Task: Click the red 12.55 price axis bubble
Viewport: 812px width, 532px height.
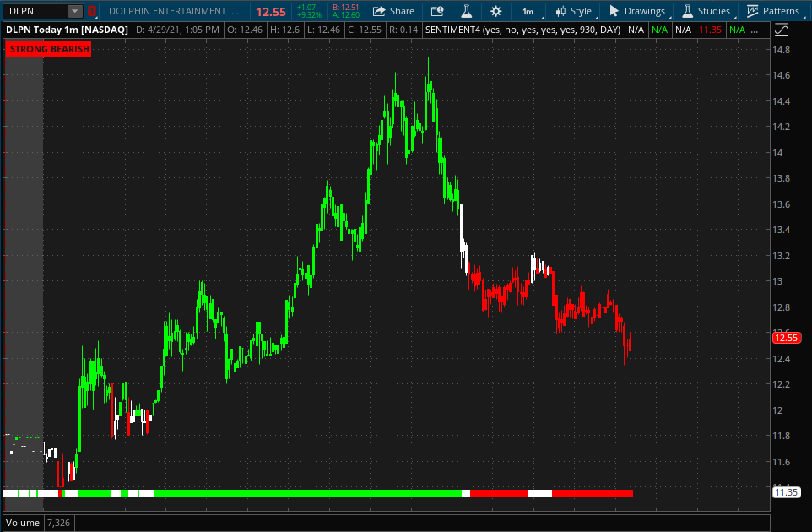Action: [x=786, y=338]
